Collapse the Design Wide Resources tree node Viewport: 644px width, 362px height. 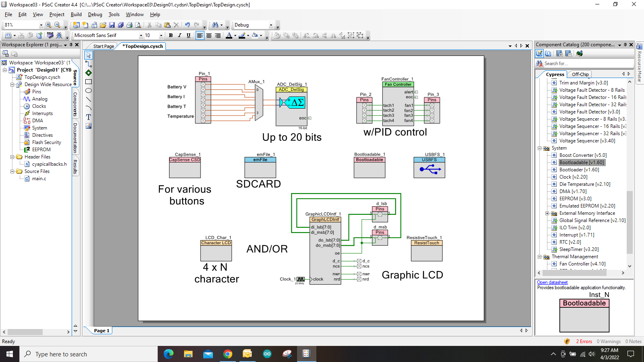[12, 84]
